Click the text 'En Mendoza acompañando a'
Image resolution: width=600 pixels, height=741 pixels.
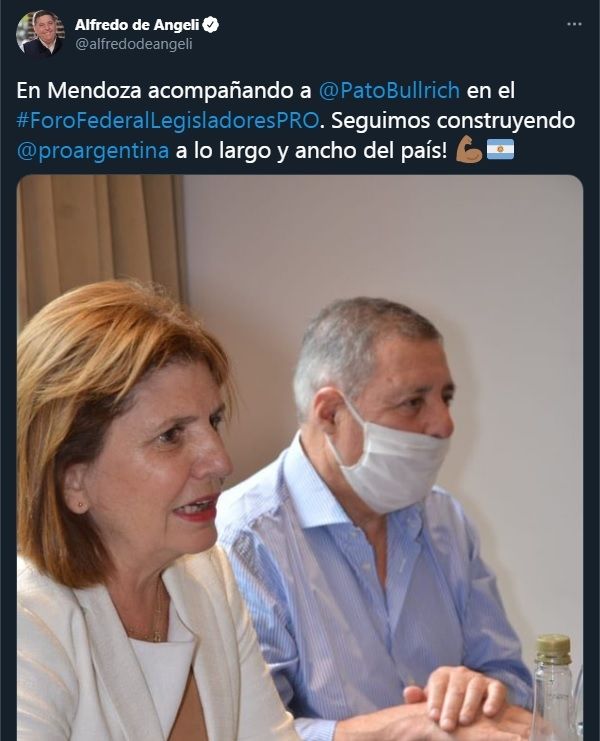[x=164, y=90]
